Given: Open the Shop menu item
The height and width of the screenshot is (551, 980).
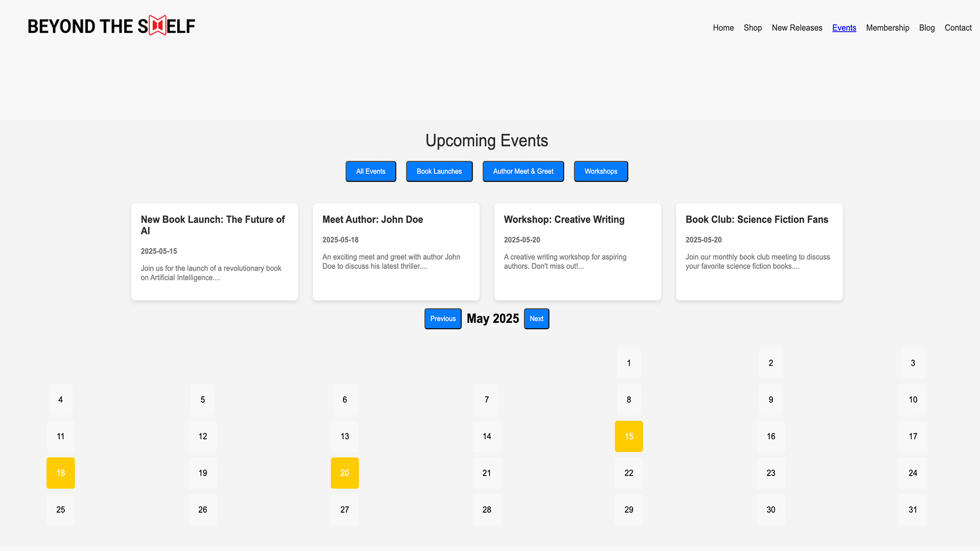Looking at the screenshot, I should pos(753,28).
